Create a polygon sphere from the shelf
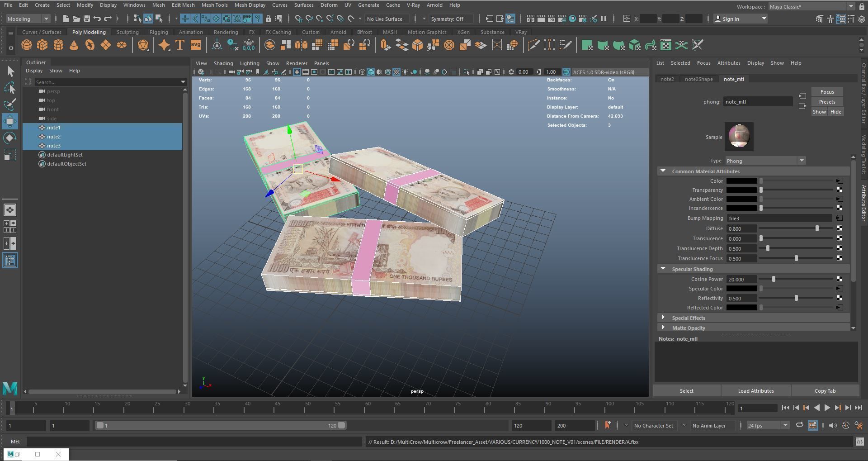Image resolution: width=868 pixels, height=461 pixels. pos(27,45)
